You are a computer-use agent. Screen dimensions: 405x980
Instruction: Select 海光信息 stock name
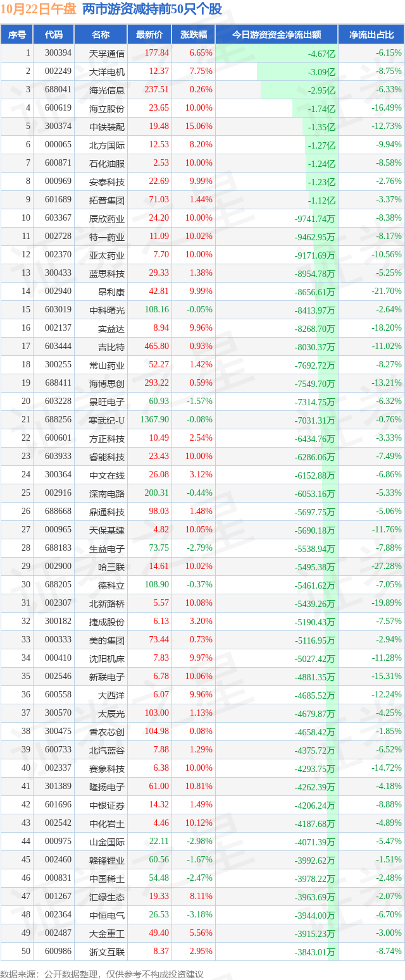tap(107, 90)
